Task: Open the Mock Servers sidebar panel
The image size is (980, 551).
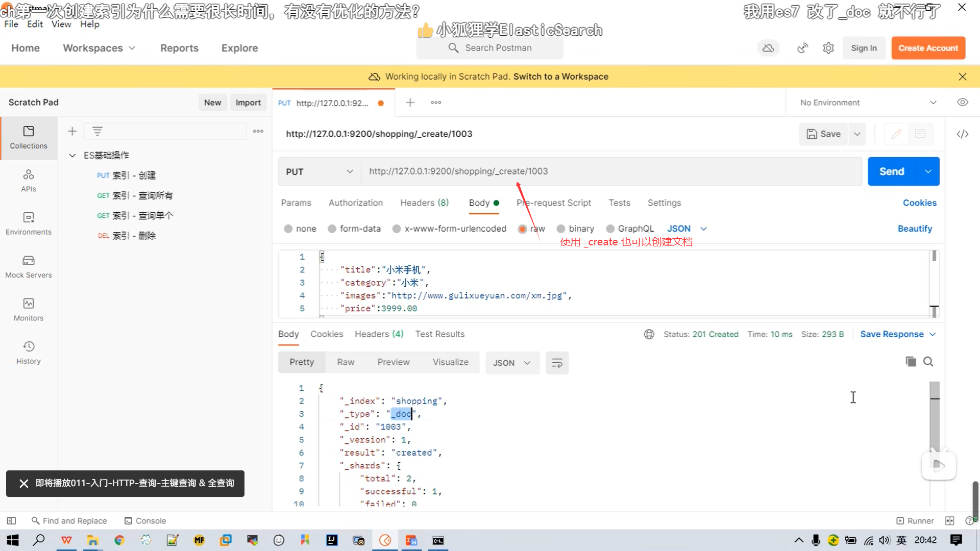Action: pos(29,266)
